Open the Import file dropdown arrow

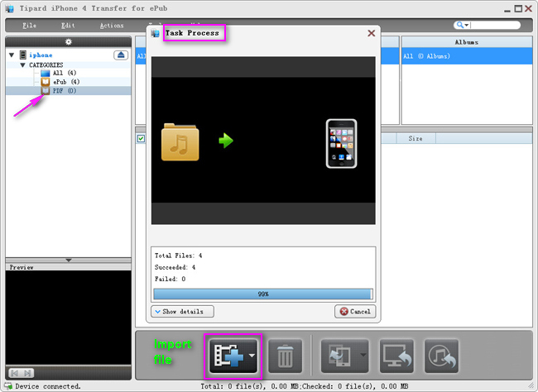click(251, 356)
